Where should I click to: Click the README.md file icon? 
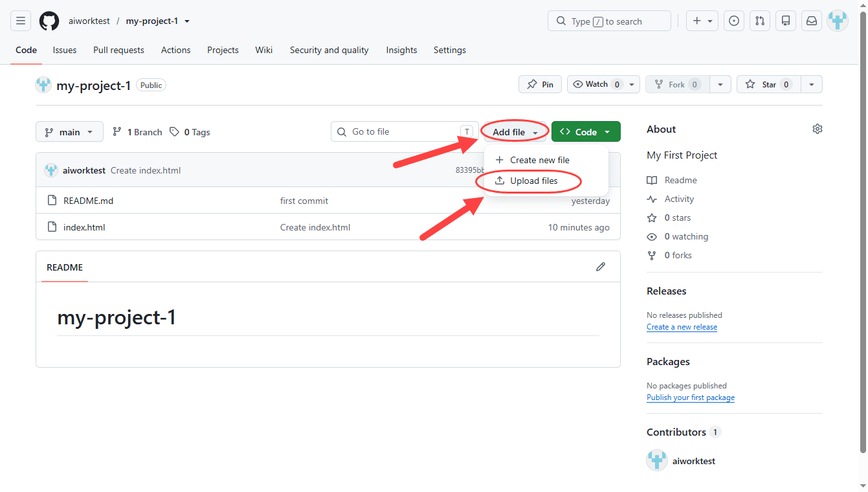52,201
